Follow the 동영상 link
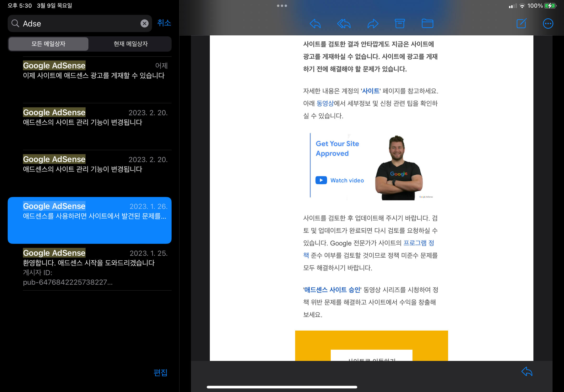 [325, 103]
